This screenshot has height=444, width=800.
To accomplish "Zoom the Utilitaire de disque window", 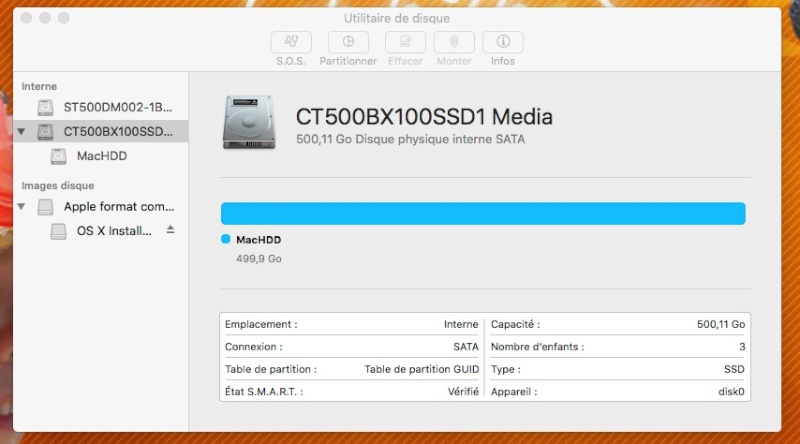I will (63, 18).
